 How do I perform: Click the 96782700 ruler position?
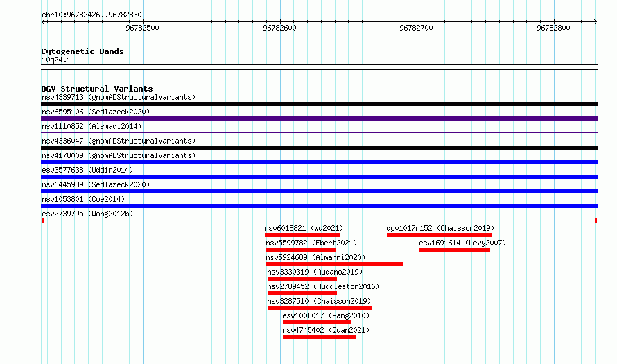click(x=417, y=28)
